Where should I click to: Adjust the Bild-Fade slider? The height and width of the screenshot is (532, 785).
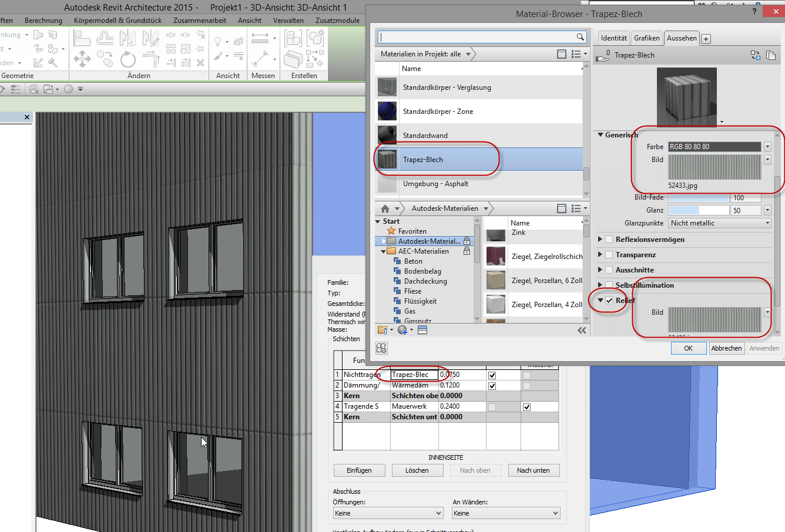coord(699,198)
